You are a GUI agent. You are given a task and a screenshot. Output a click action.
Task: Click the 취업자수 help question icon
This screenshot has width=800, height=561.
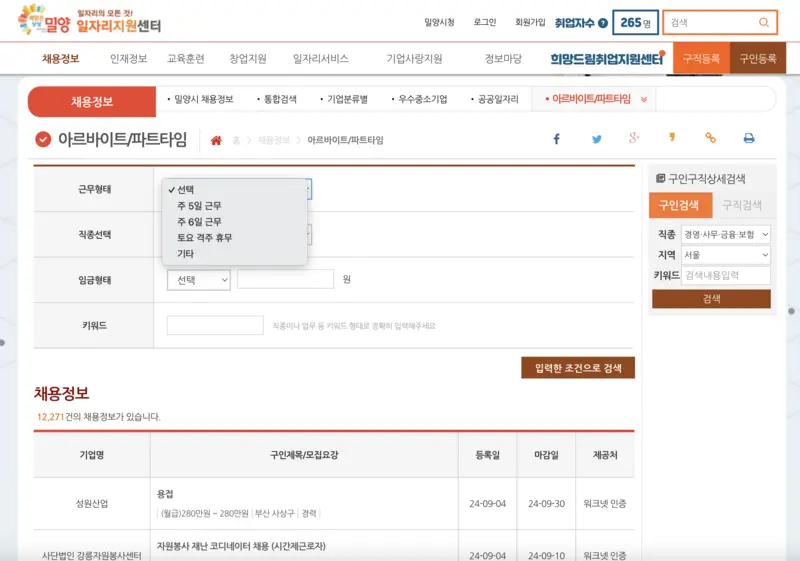603,23
